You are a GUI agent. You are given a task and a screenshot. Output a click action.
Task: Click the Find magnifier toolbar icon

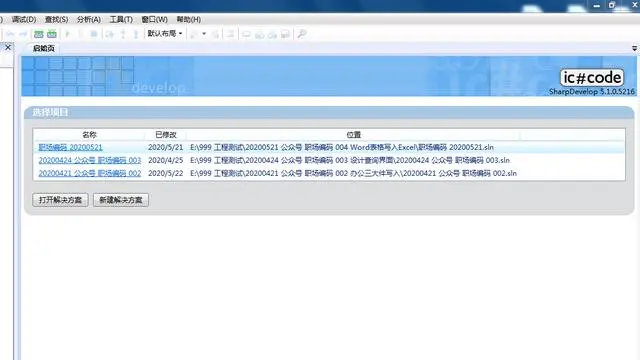pyautogui.click(x=302, y=34)
